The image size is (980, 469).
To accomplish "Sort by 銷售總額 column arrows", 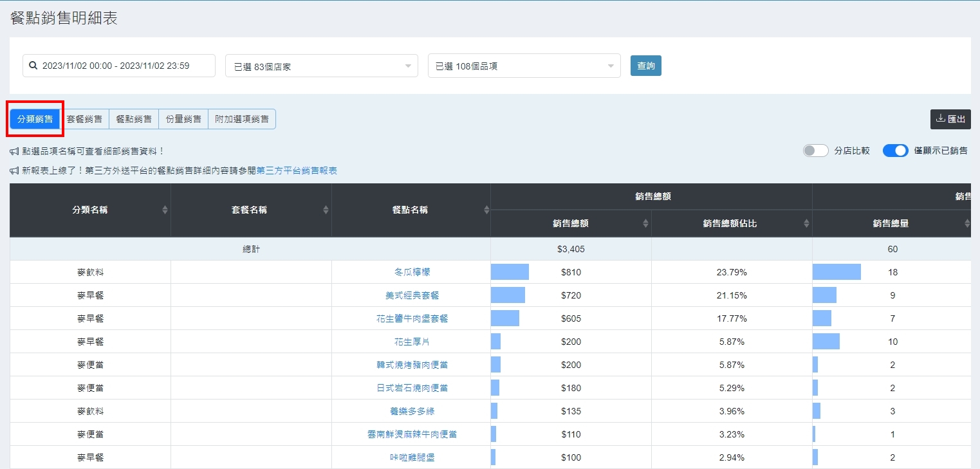I will [x=645, y=223].
